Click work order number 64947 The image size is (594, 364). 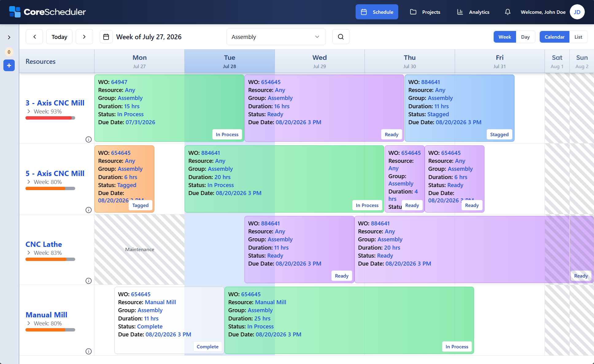tap(119, 82)
